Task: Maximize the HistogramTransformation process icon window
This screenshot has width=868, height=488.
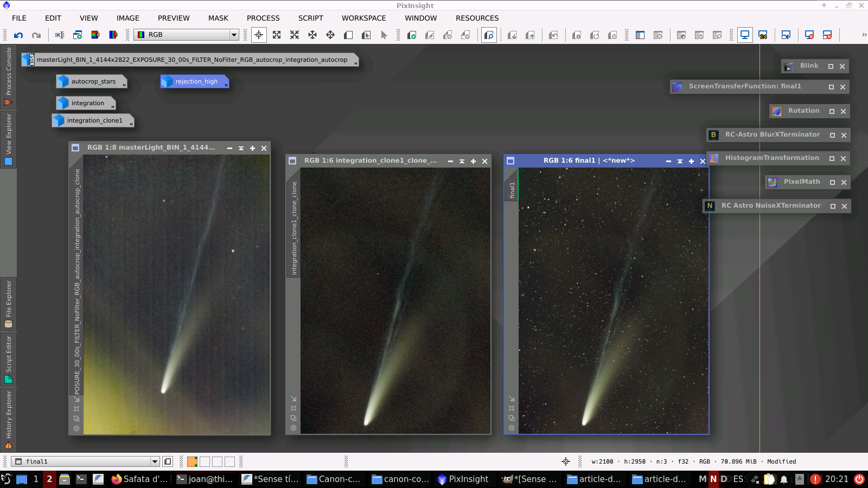Action: click(832, 158)
